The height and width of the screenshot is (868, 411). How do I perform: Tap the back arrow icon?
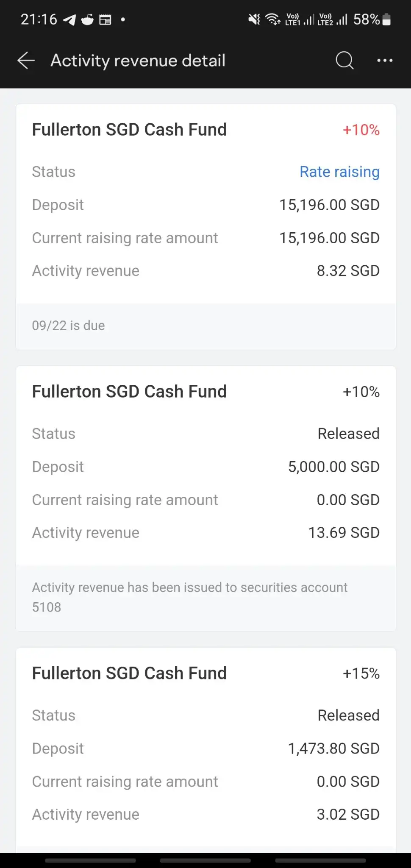point(26,61)
